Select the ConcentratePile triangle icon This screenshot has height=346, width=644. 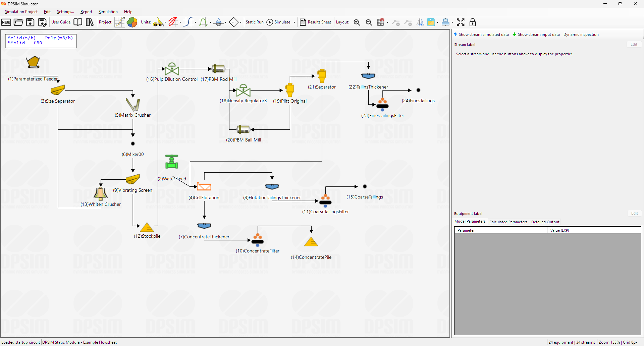click(x=311, y=242)
